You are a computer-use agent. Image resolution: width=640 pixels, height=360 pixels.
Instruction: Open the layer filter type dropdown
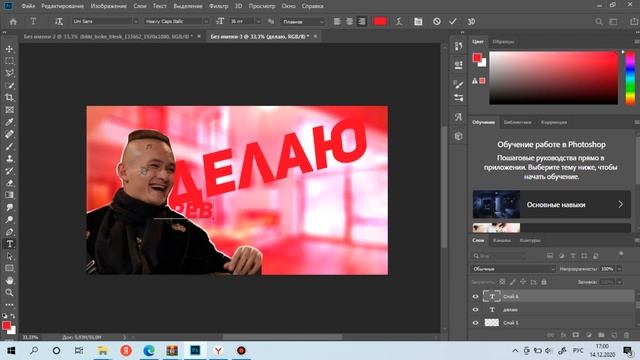pyautogui.click(x=499, y=256)
